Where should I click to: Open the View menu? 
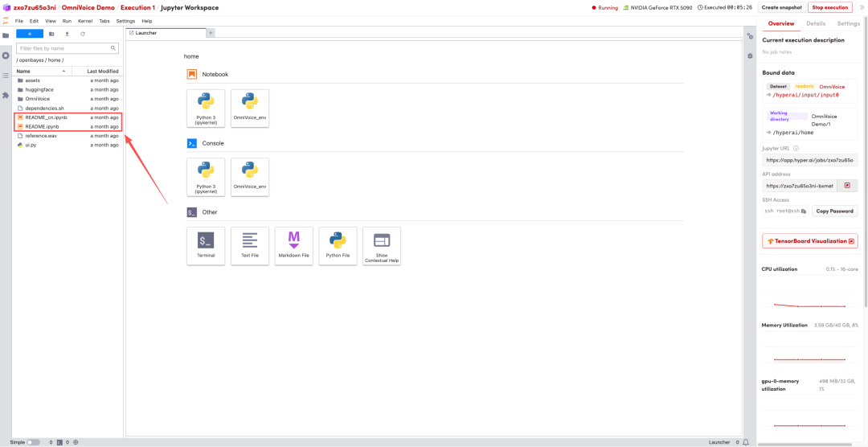coord(51,21)
